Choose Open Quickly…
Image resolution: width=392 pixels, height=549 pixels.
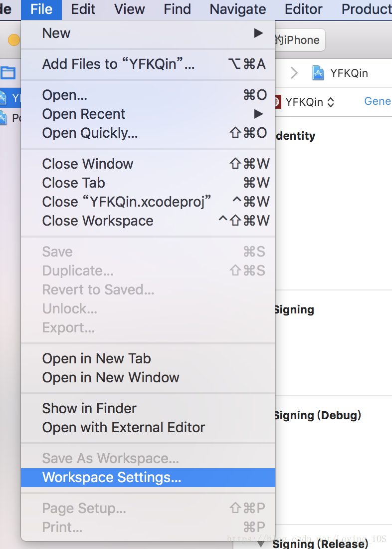(148, 133)
